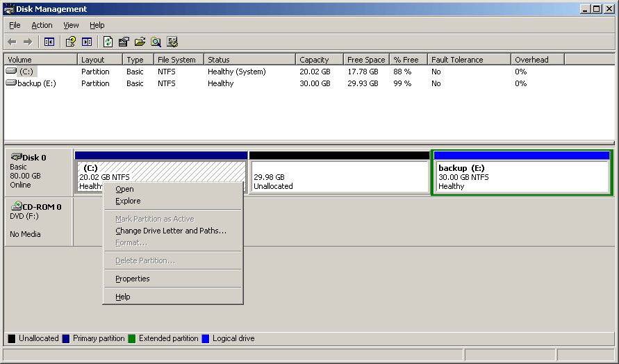Click the Disk 0 icon in the disk list
The width and height of the screenshot is (619, 364).
(x=15, y=158)
